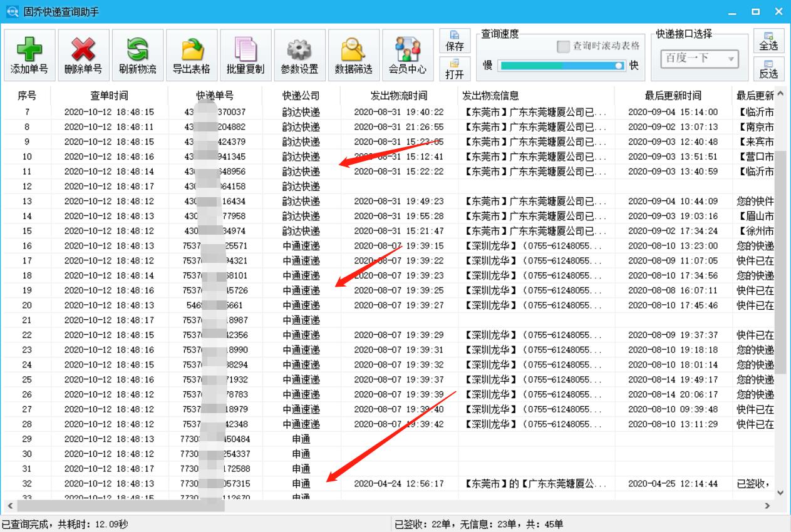Click the 添加单号 (Add Tracking Number) icon

tap(29, 54)
